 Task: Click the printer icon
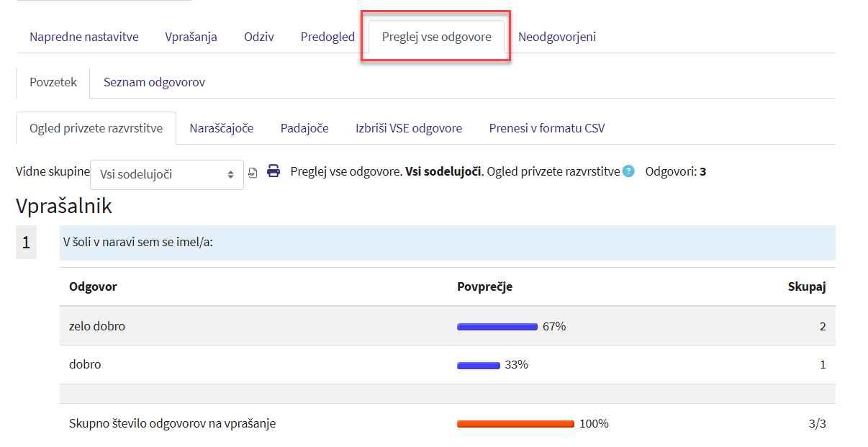(x=273, y=171)
